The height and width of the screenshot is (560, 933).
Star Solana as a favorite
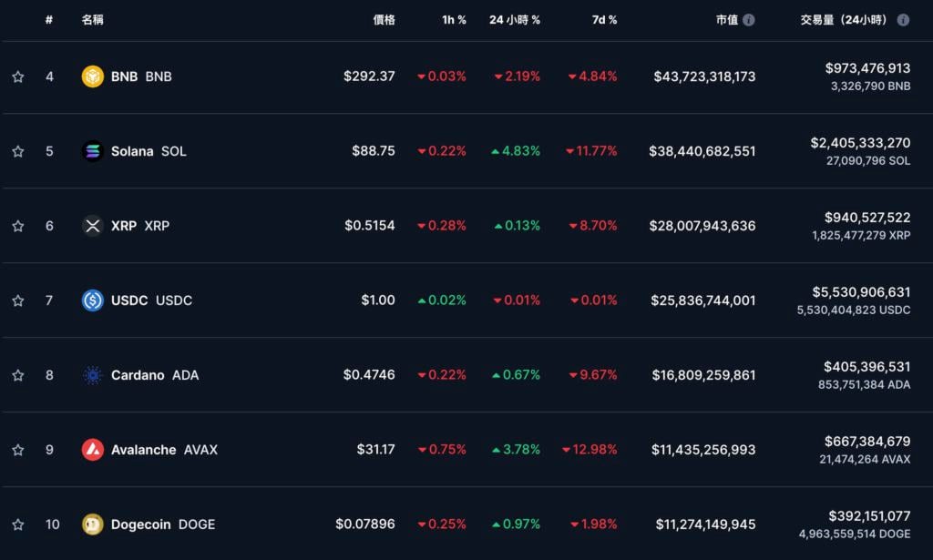(18, 151)
